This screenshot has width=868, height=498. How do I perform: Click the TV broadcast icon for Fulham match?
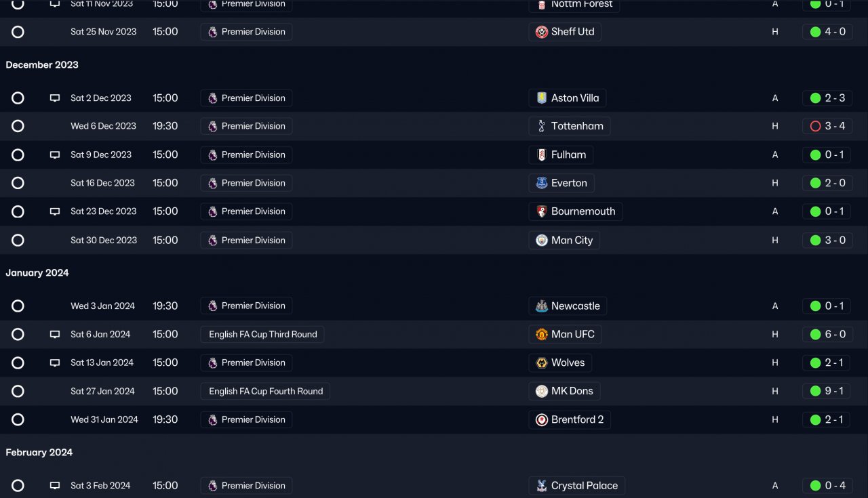(x=55, y=155)
